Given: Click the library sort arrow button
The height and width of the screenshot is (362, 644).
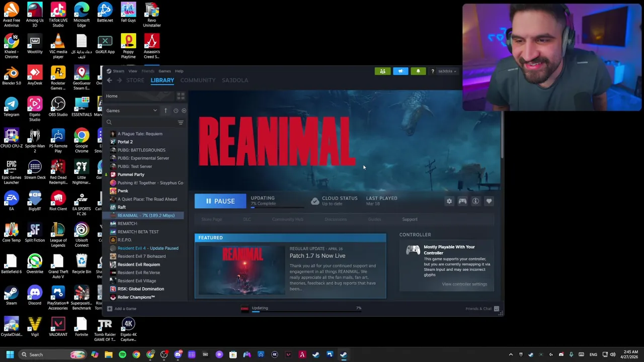Looking at the screenshot, I should pos(165,111).
